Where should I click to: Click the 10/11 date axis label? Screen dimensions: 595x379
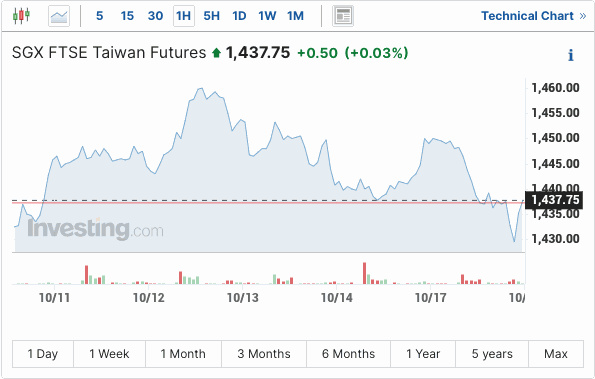pyautogui.click(x=55, y=298)
